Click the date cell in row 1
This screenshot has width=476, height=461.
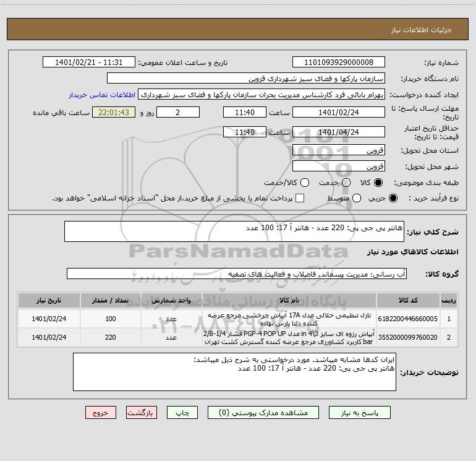49,319
